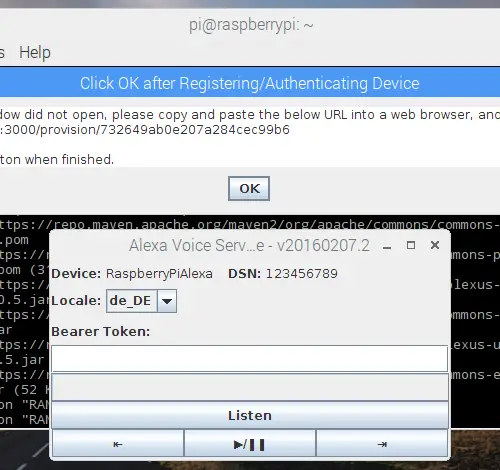
Task: Click the DSN value 123456789
Action: 301,274
